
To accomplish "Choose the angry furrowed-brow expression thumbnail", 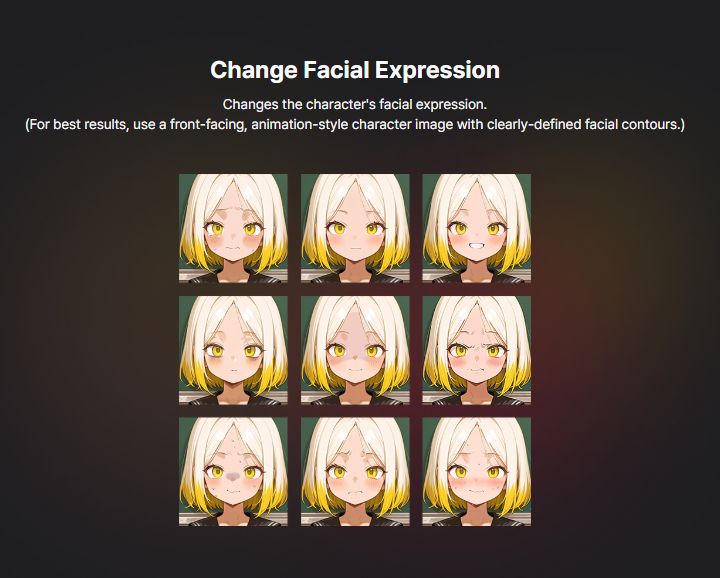I will click(477, 350).
